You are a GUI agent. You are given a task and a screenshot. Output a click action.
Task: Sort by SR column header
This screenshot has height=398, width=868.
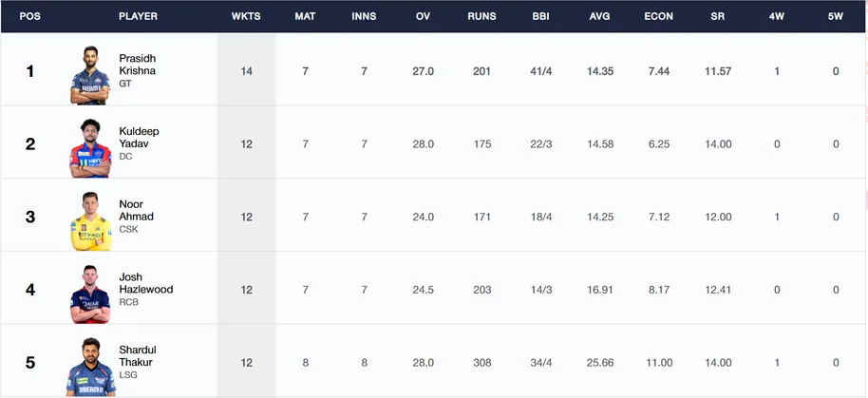tap(717, 16)
